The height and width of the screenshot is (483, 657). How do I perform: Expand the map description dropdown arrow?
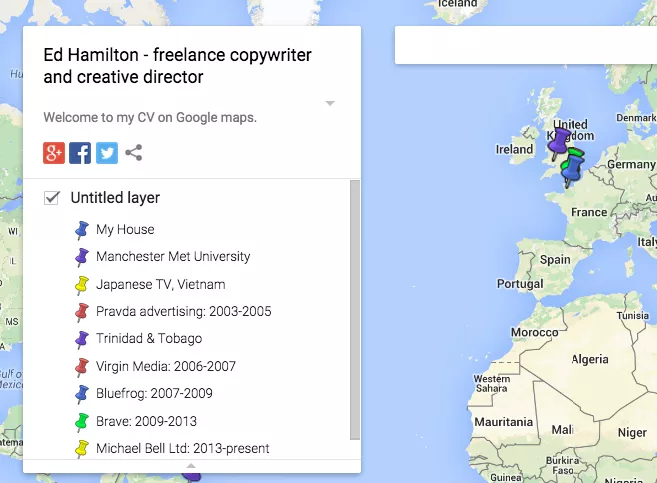[x=330, y=104]
